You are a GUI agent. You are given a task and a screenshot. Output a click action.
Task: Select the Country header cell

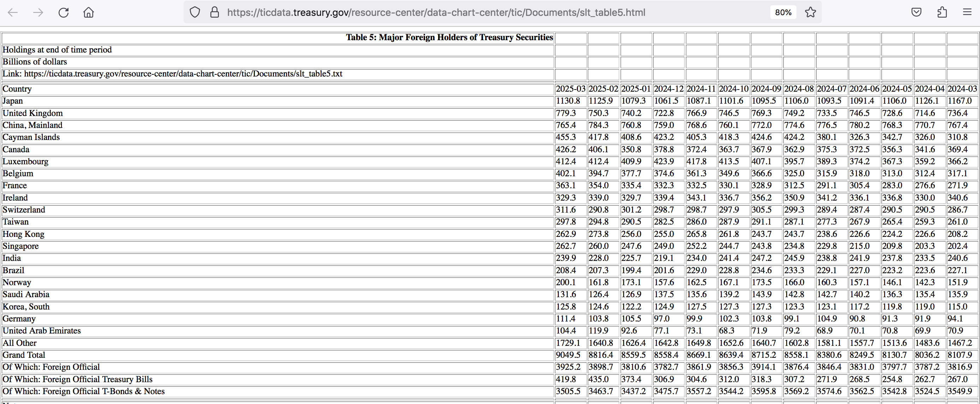point(17,89)
